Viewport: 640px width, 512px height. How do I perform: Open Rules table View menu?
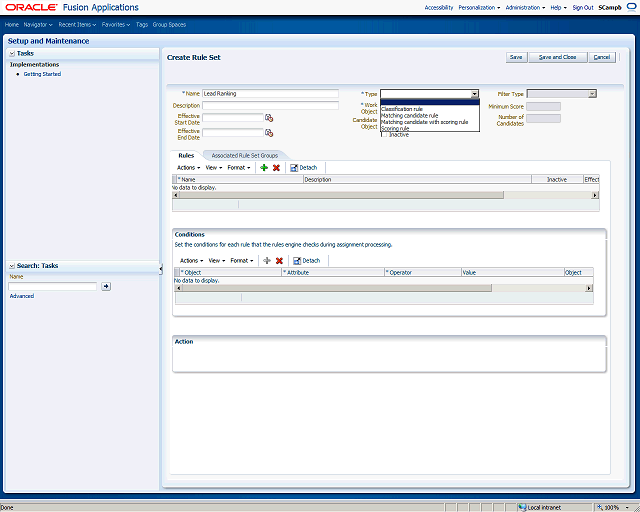point(214,168)
